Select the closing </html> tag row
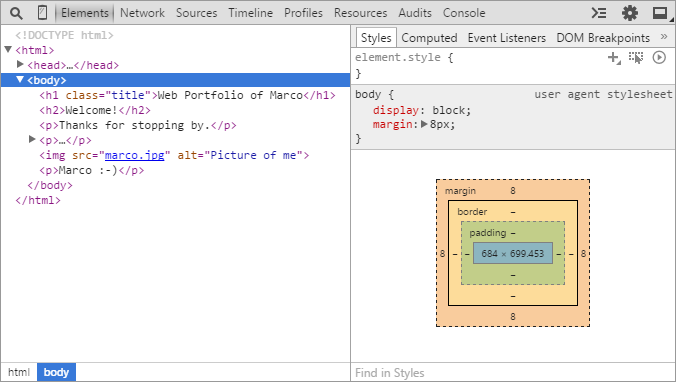Image resolution: width=676 pixels, height=382 pixels. pos(38,200)
